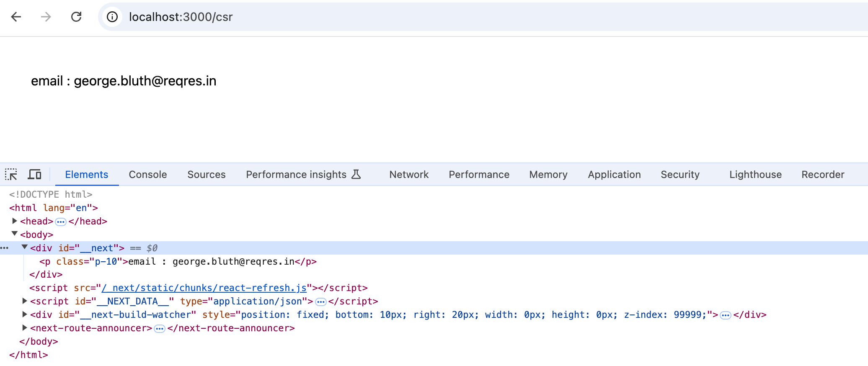
Task: Click the ellipsis beside the head element
Action: coord(61,222)
